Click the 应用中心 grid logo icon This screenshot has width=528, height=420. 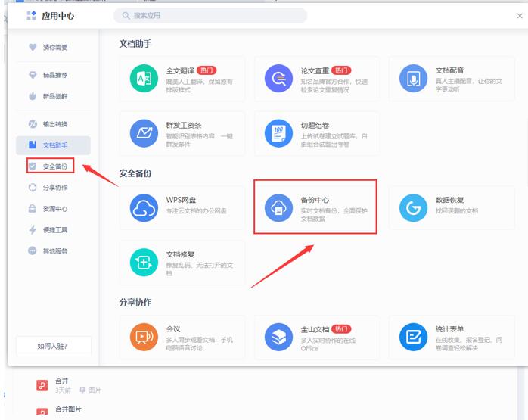tap(31, 15)
